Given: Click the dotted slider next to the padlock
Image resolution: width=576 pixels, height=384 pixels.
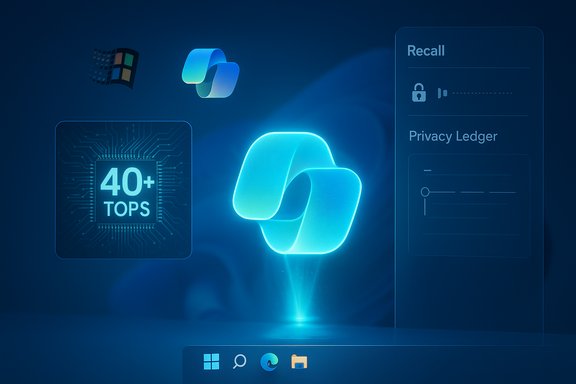Looking at the screenshot, I should [x=475, y=93].
